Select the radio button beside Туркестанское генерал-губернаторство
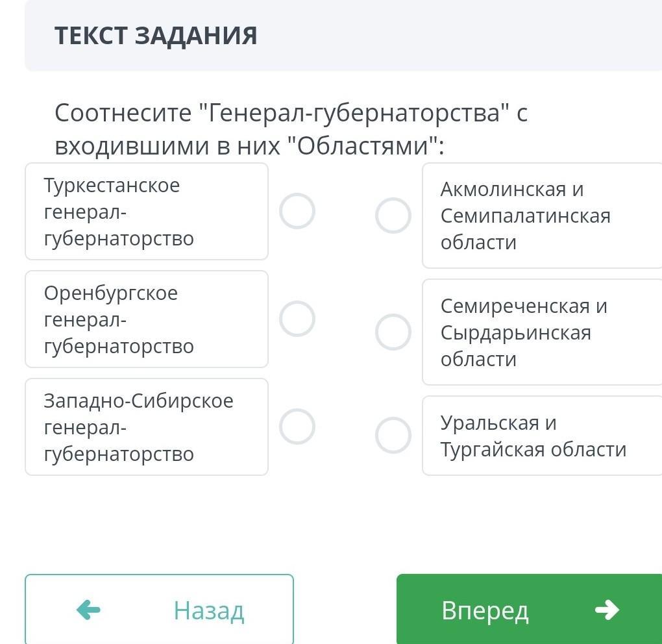The width and height of the screenshot is (662, 644). [297, 212]
